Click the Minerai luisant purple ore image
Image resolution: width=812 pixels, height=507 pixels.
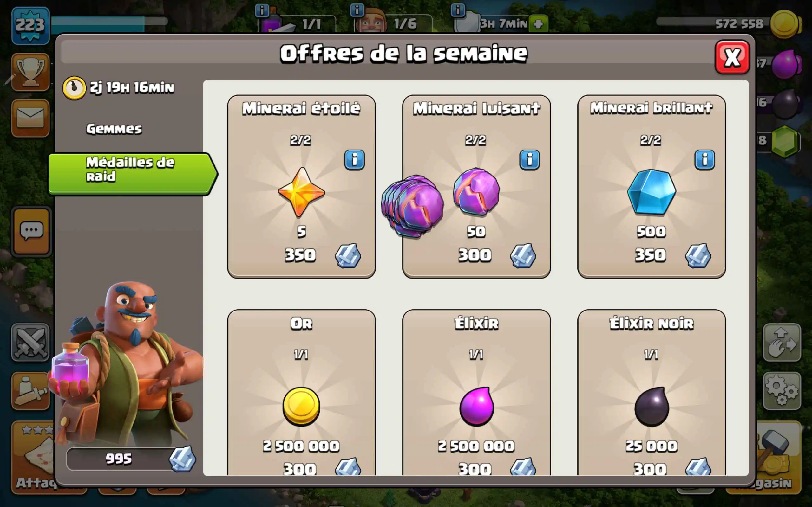click(476, 192)
